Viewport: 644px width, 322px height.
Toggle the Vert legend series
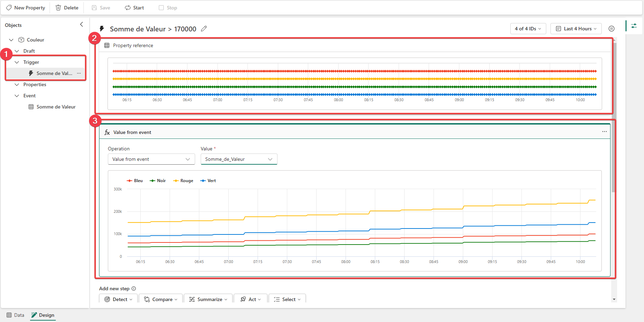pyautogui.click(x=208, y=181)
